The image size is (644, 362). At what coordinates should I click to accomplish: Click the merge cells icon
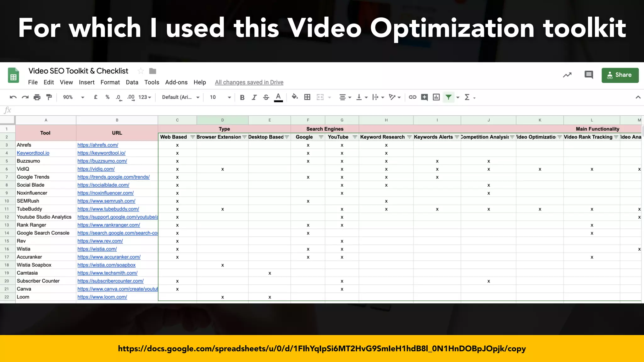tap(320, 97)
